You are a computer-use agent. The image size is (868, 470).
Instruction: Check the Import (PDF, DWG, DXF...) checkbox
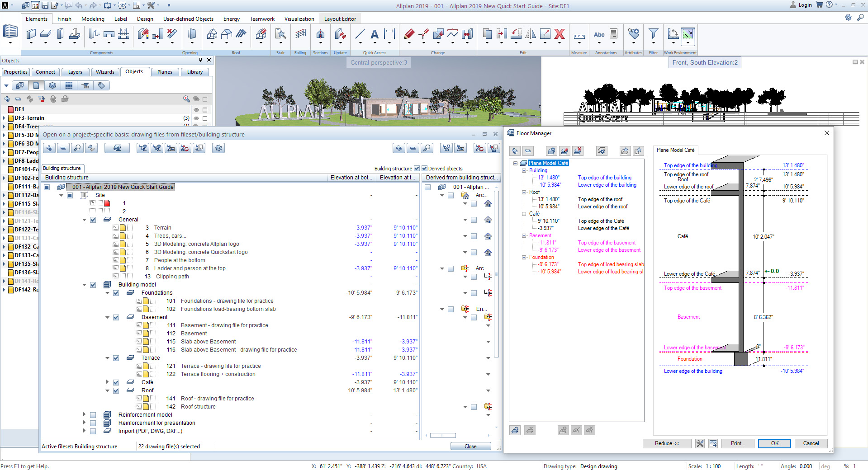tap(93, 431)
